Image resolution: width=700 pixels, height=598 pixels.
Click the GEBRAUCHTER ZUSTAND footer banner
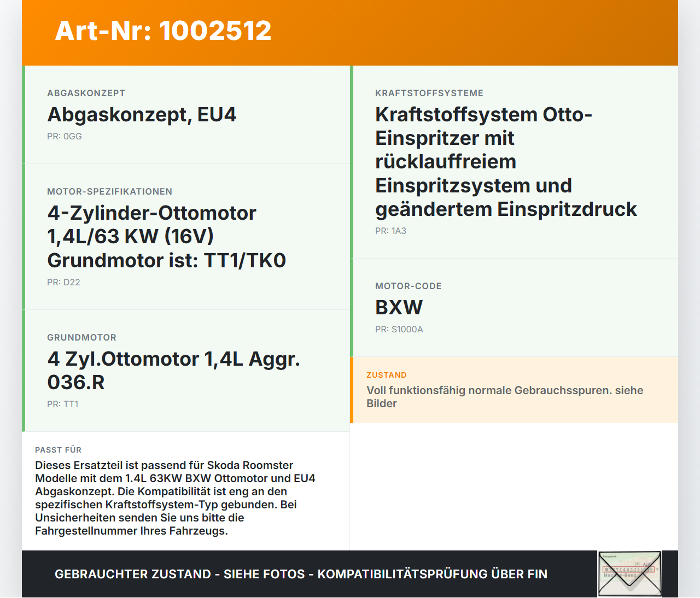point(301,574)
